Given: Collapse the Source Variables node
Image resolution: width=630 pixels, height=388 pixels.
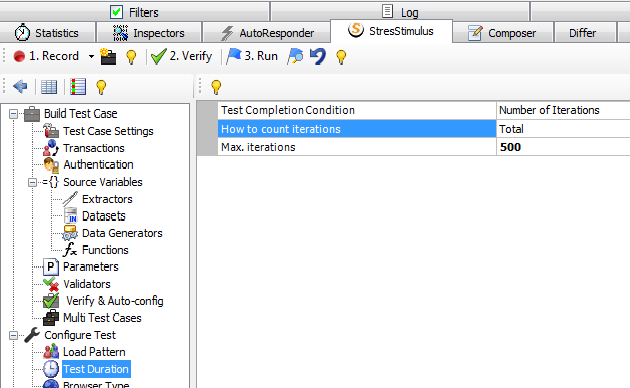Looking at the screenshot, I should tap(32, 182).
